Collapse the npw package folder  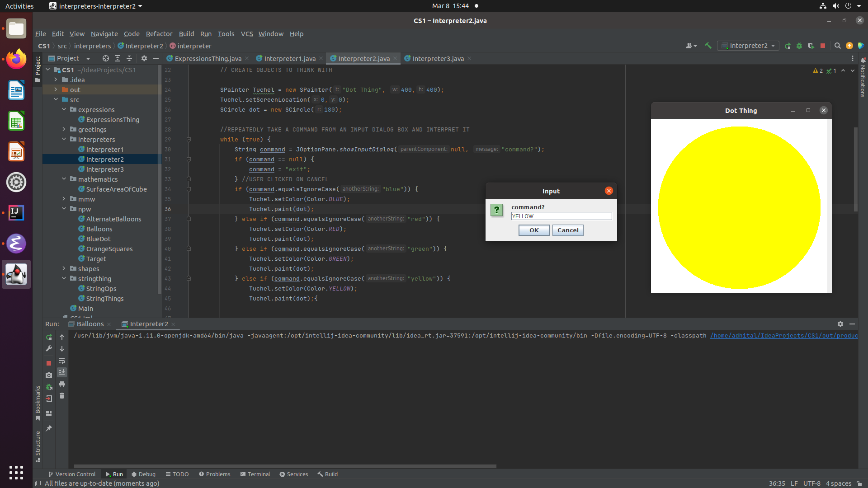64,209
